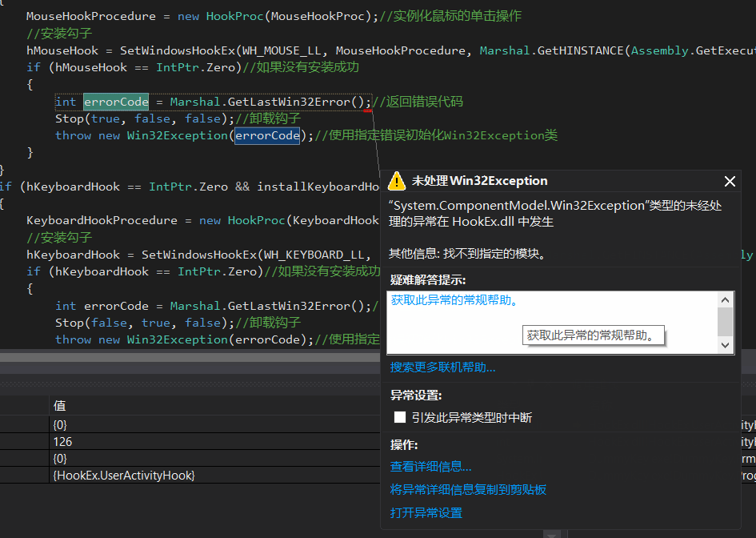The width and height of the screenshot is (756, 538).
Task: Click the troubleshooting list scroll up arrow
Action: [725, 299]
